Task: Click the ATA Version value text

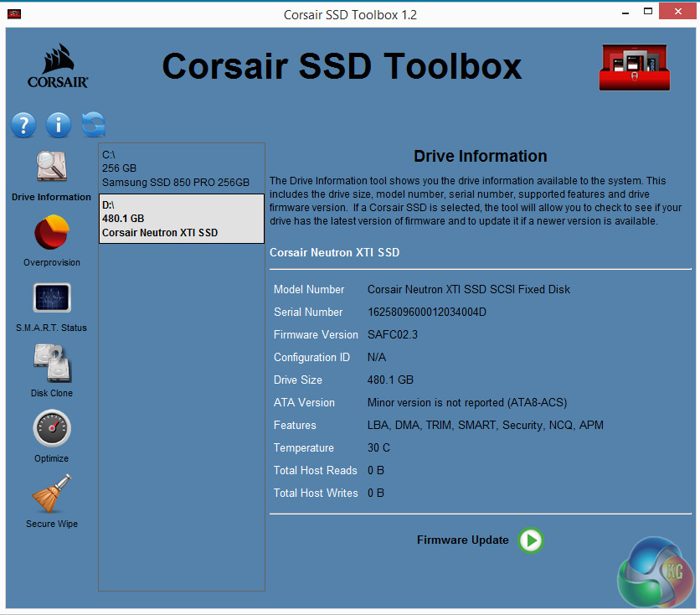Action: [467, 402]
